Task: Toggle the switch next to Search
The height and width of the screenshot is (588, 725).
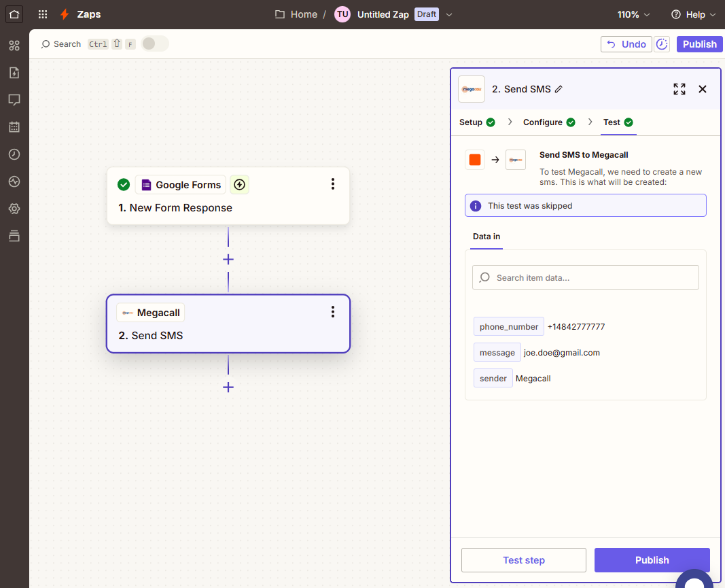Action: [x=155, y=44]
